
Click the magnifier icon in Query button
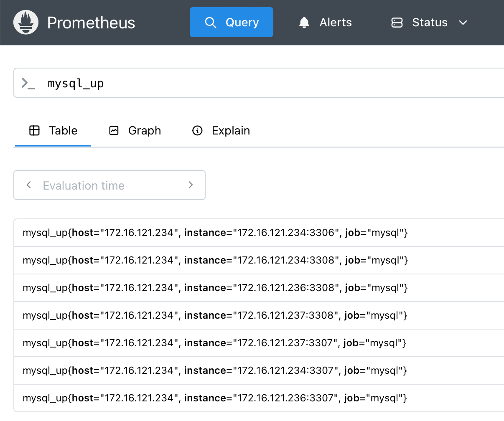(x=211, y=23)
